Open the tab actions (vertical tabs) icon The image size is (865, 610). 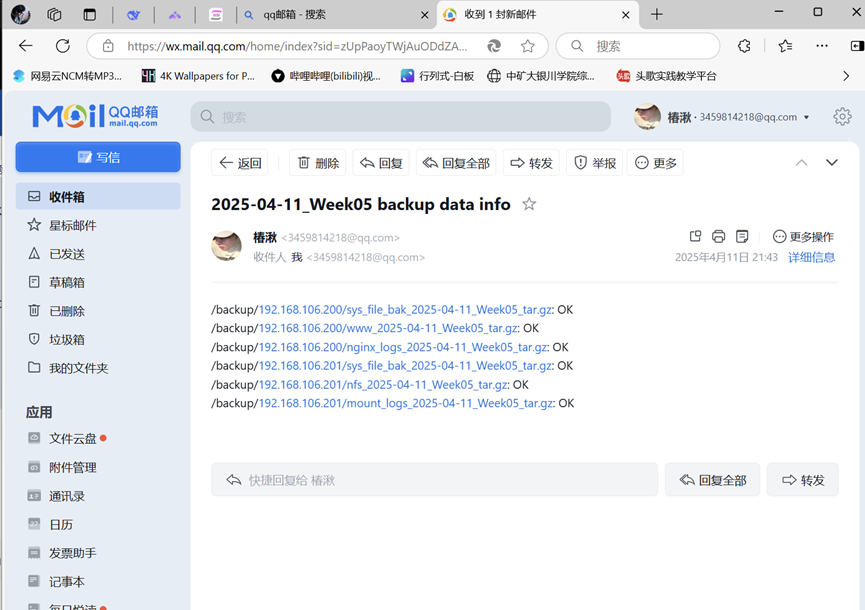[x=89, y=14]
